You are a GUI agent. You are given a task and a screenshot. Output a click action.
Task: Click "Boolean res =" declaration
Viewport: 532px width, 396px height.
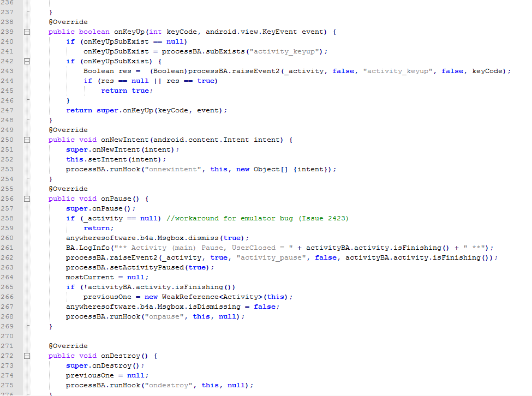coord(112,71)
